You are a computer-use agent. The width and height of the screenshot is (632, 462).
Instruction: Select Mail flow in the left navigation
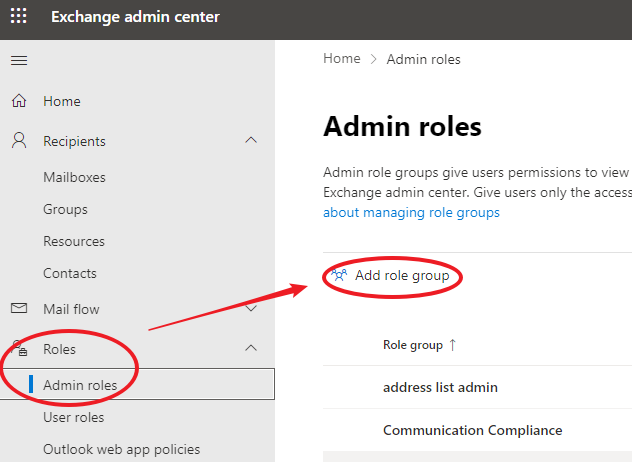[71, 309]
